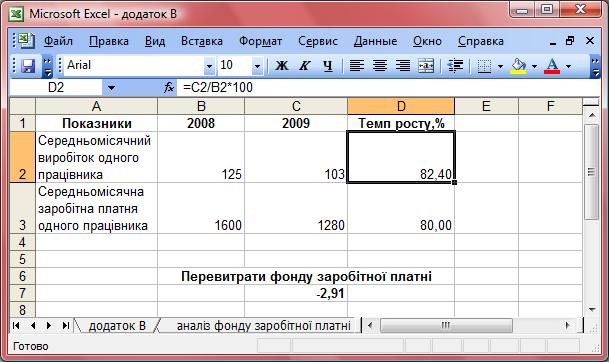Select cell with value 1280
Viewport: 609px width, 362px height.
(296, 208)
